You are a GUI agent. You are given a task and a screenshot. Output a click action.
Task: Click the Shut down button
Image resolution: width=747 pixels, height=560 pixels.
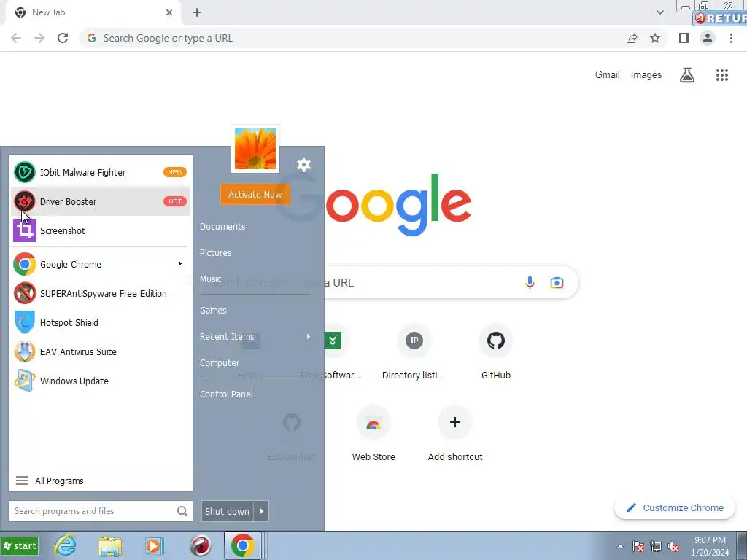228,511
